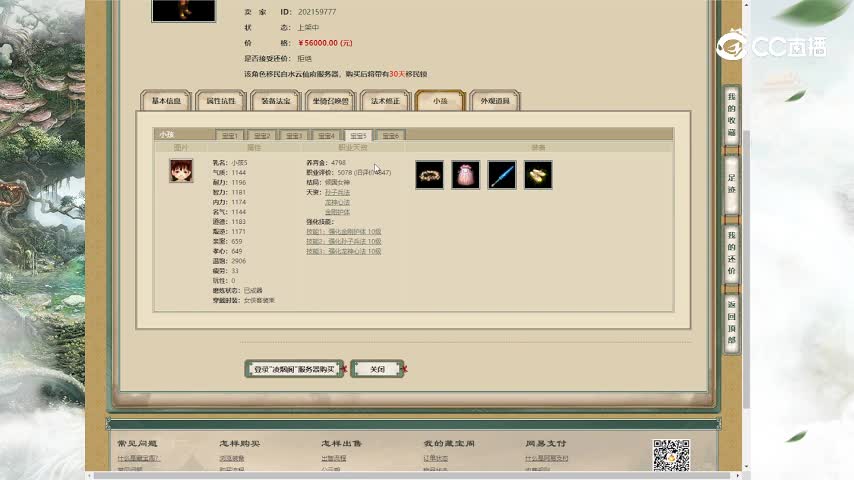Click the blue sword equipment icon
This screenshot has width=854, height=480.
tap(502, 175)
